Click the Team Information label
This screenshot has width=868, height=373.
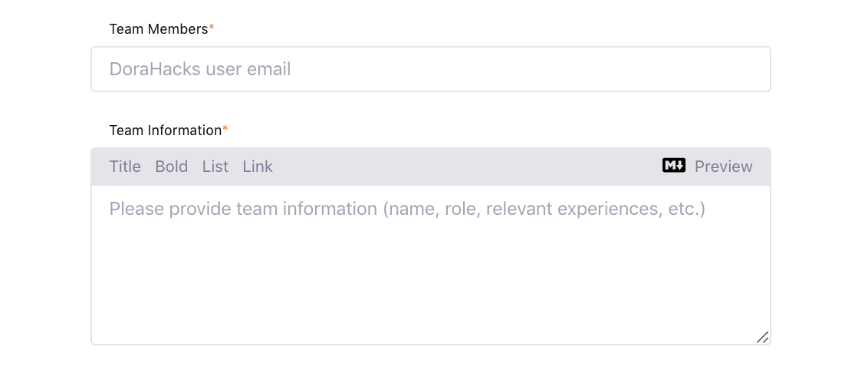[165, 130]
